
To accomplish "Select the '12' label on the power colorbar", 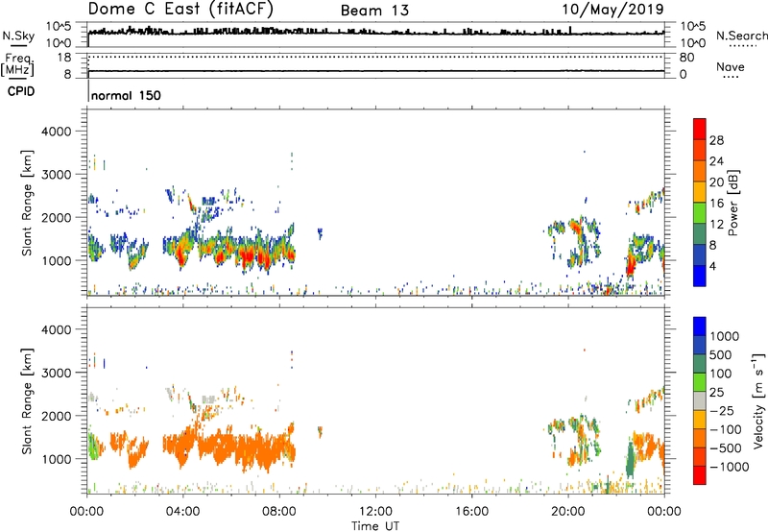I will (x=716, y=225).
